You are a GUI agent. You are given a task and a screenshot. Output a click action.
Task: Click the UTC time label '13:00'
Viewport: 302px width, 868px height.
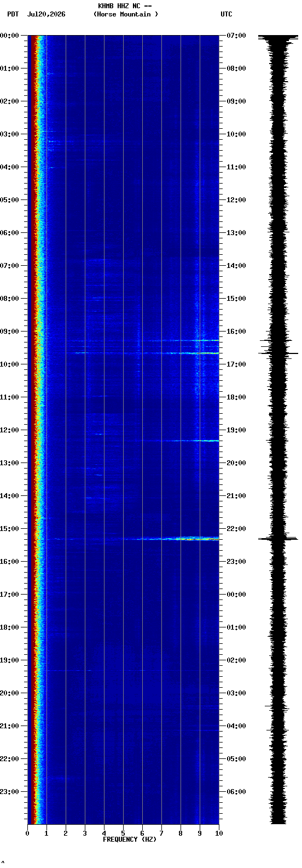click(x=236, y=233)
